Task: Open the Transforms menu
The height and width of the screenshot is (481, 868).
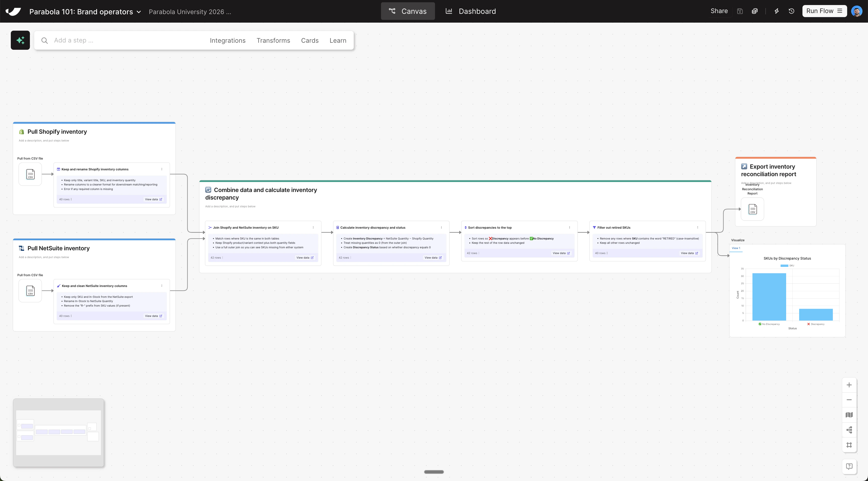Action: [x=273, y=40]
